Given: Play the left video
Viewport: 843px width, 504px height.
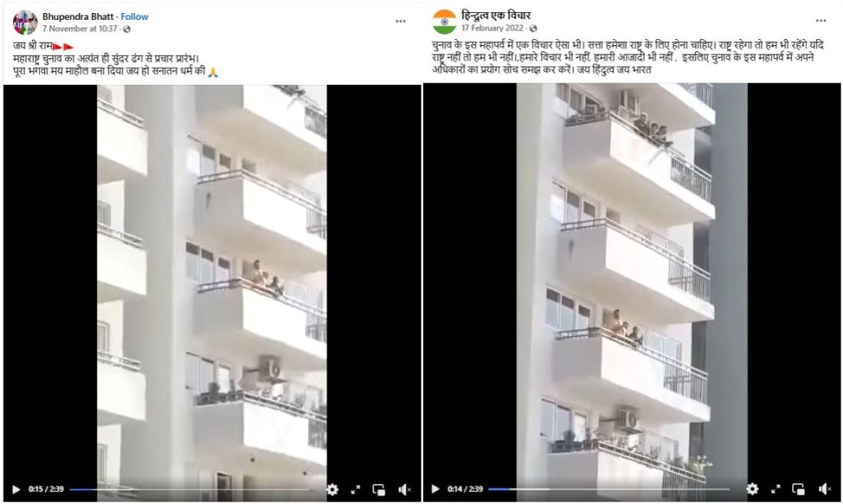Looking at the screenshot, I should pyautogui.click(x=16, y=489).
